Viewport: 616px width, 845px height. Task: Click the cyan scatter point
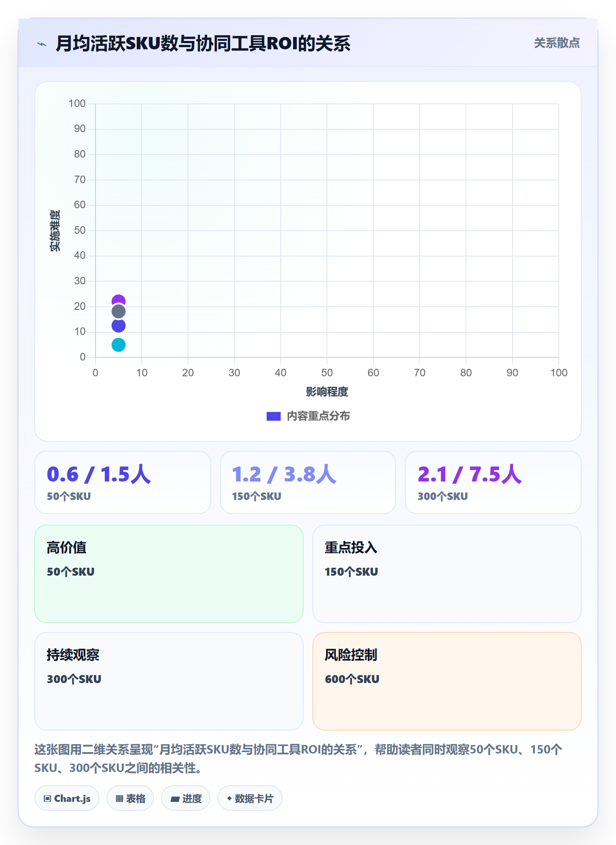click(118, 345)
